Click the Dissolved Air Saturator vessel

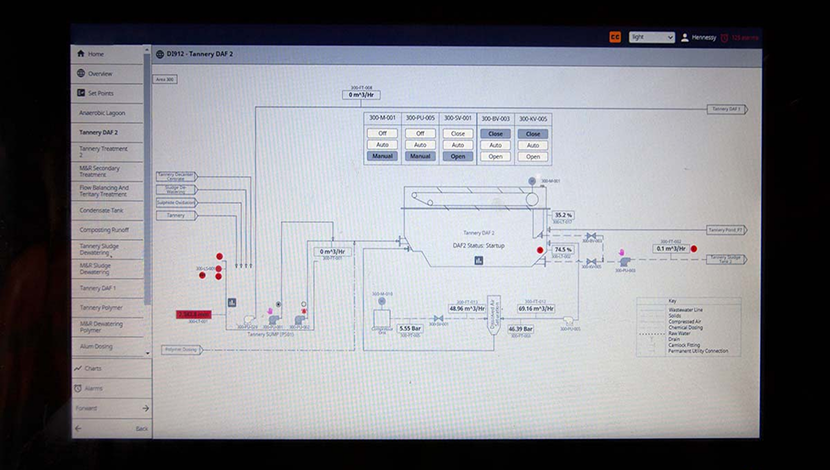pos(493,315)
